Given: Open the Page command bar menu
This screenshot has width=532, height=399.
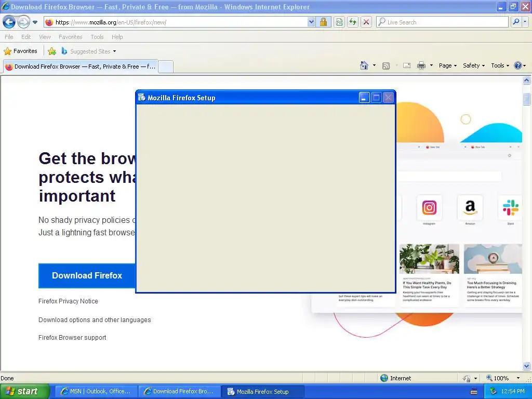Looking at the screenshot, I should coord(448,65).
